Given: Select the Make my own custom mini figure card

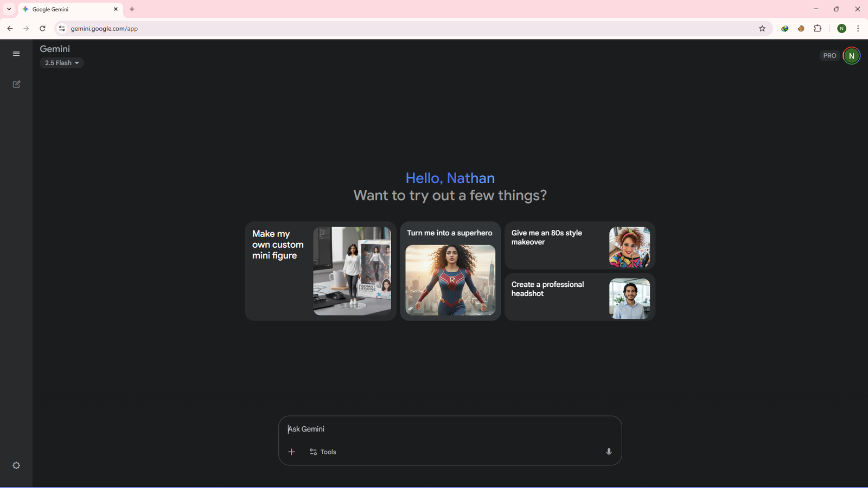Looking at the screenshot, I should pos(320,271).
